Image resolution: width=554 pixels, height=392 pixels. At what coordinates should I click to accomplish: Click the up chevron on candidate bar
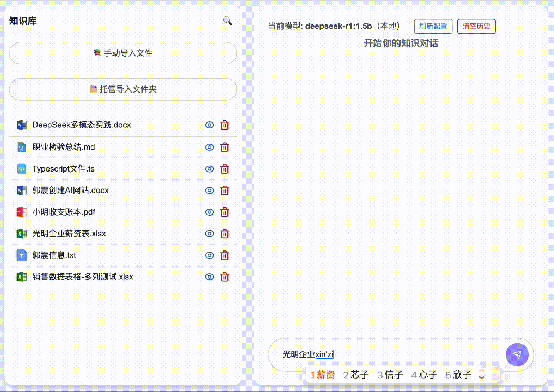coord(481,372)
